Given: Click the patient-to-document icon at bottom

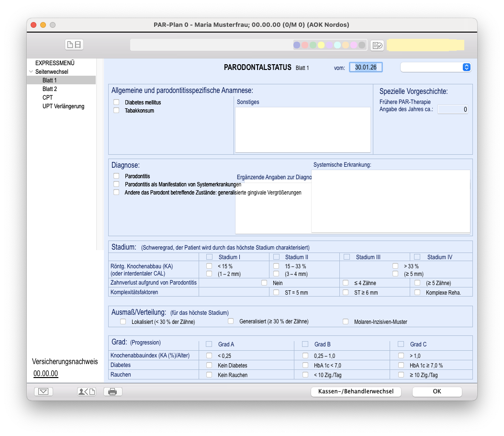Looking at the screenshot, I should 87,391.
